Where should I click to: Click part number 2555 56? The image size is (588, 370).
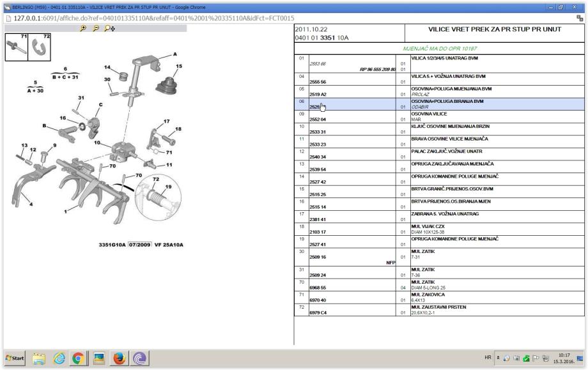(x=318, y=82)
